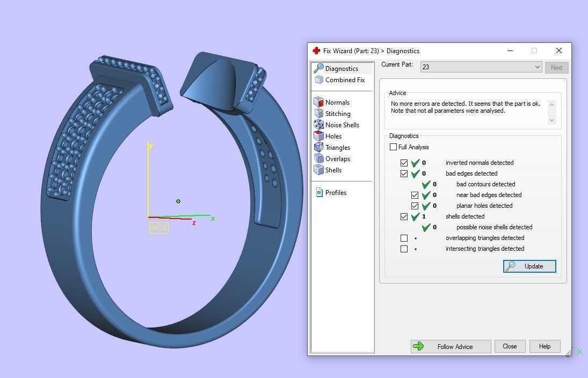Click the Close button at the bottom
The image size is (588, 378).
510,346
